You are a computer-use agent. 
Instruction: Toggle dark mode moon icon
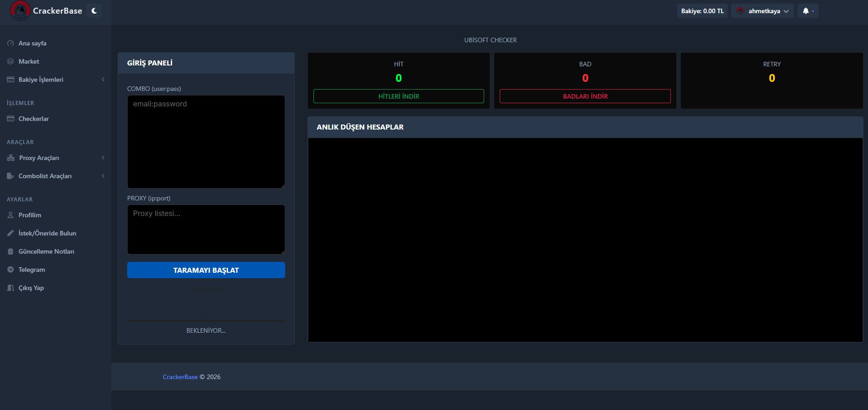point(94,11)
